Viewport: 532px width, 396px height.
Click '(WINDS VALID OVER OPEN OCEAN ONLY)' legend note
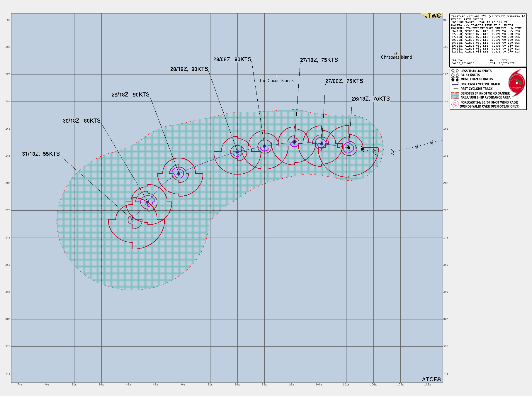489,106
